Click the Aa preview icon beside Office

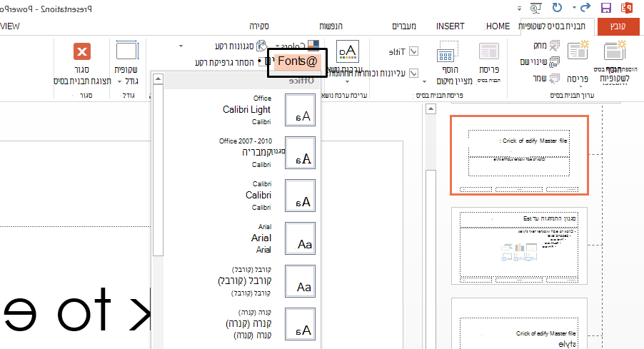pos(301,110)
